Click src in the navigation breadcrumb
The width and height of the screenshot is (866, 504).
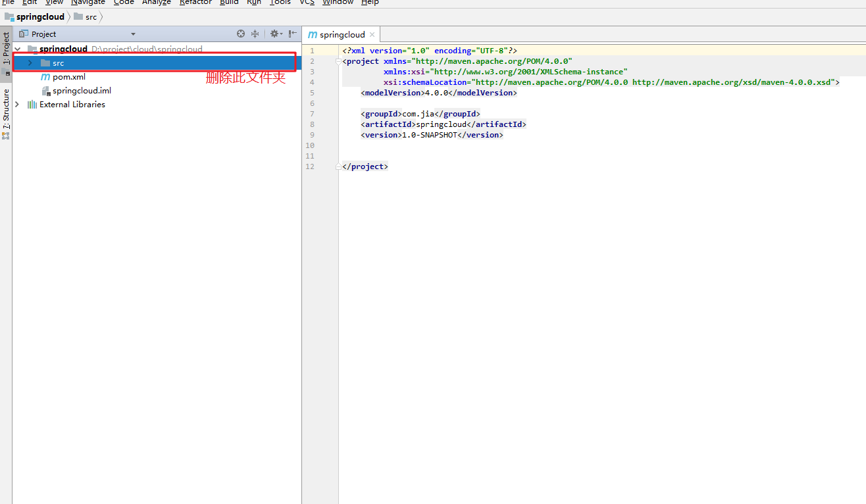[86, 16]
